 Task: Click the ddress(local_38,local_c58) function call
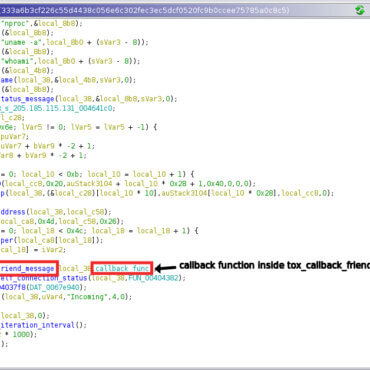[x=56, y=212]
